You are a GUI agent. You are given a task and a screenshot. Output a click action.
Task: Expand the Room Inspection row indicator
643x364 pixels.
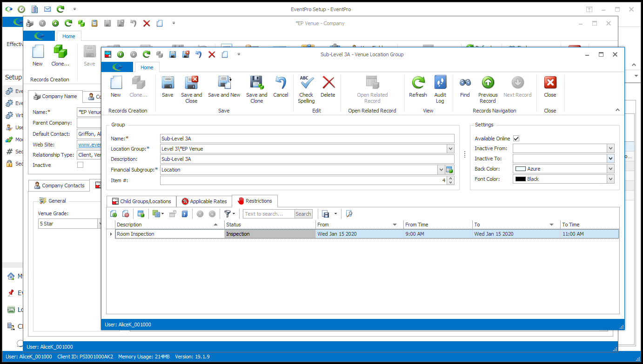pyautogui.click(x=111, y=234)
